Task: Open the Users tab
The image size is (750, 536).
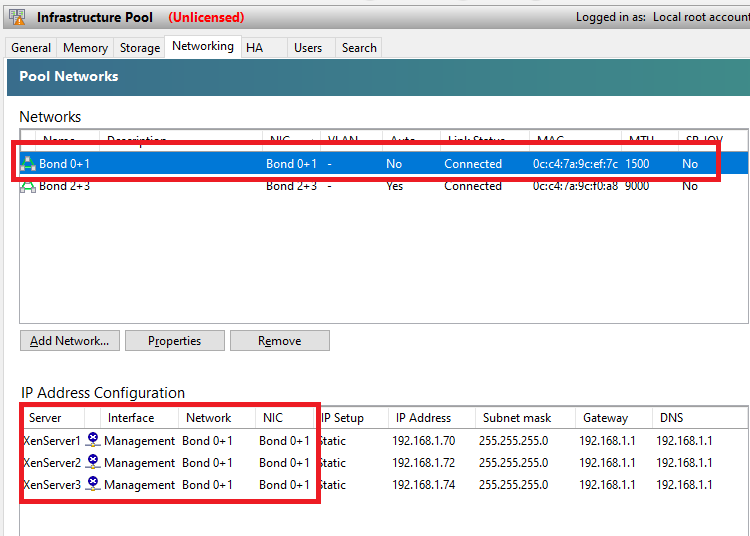Action: coord(308,48)
